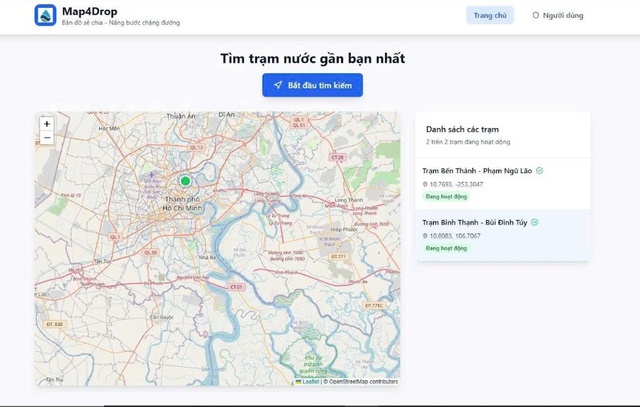Click the navigation arrow icon in search button

[x=277, y=85]
